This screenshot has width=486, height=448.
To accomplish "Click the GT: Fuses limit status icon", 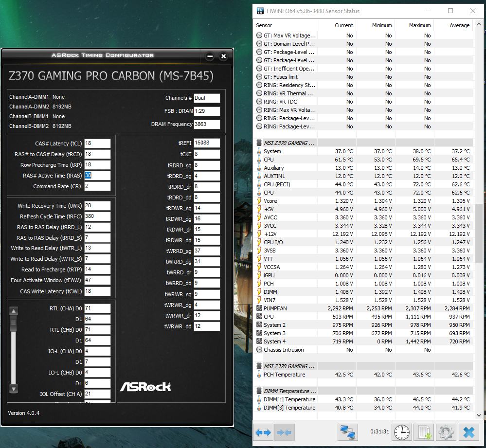I will click(259, 77).
